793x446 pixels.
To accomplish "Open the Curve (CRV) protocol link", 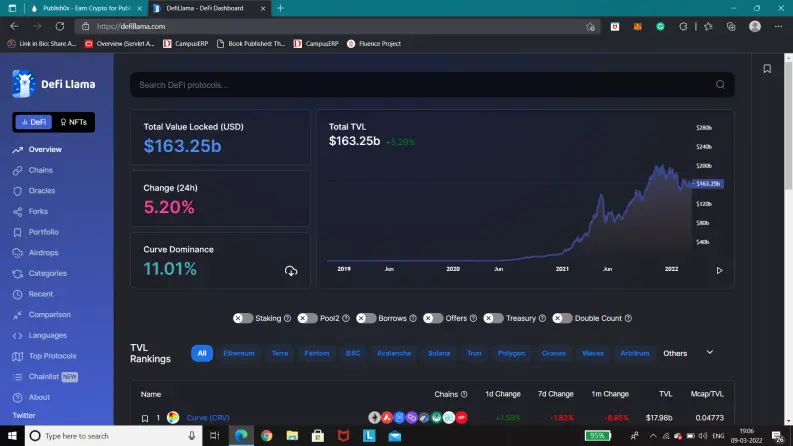I will click(x=208, y=418).
